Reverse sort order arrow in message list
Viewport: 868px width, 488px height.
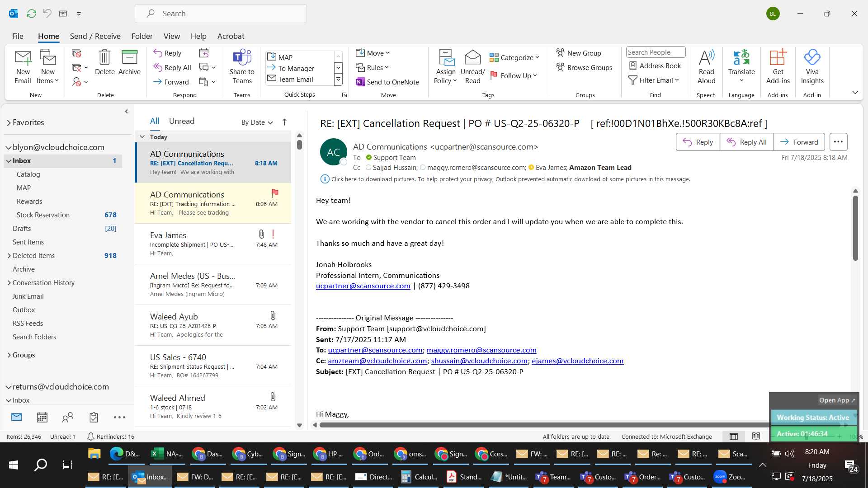point(284,122)
